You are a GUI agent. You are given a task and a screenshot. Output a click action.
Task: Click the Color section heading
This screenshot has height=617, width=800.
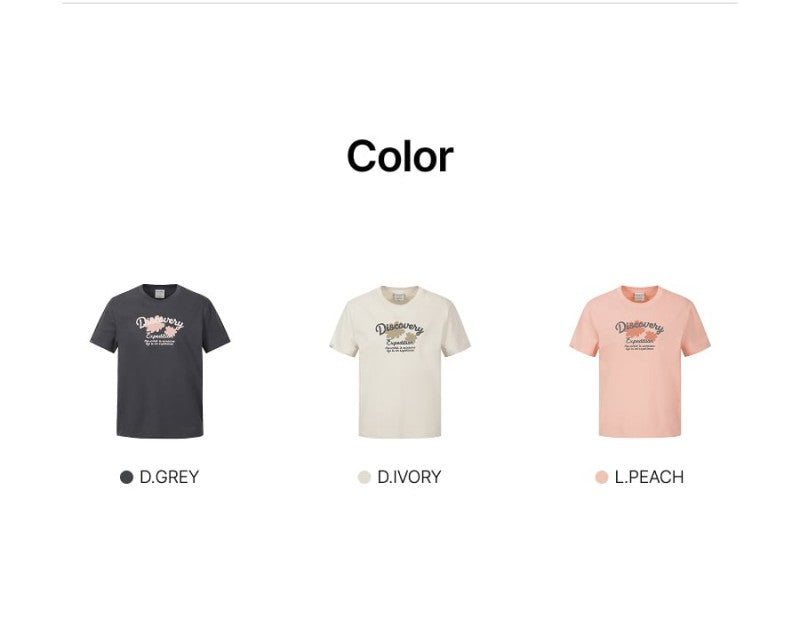400,156
